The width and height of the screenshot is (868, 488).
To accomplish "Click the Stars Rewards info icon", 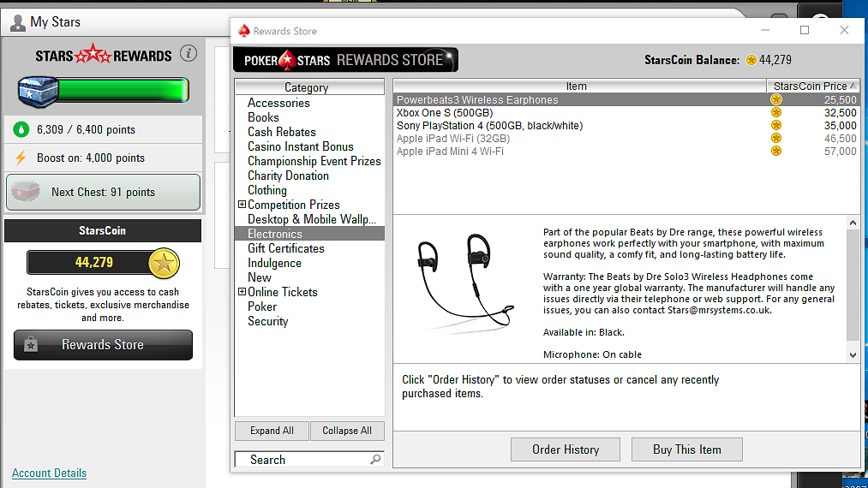I will point(189,54).
